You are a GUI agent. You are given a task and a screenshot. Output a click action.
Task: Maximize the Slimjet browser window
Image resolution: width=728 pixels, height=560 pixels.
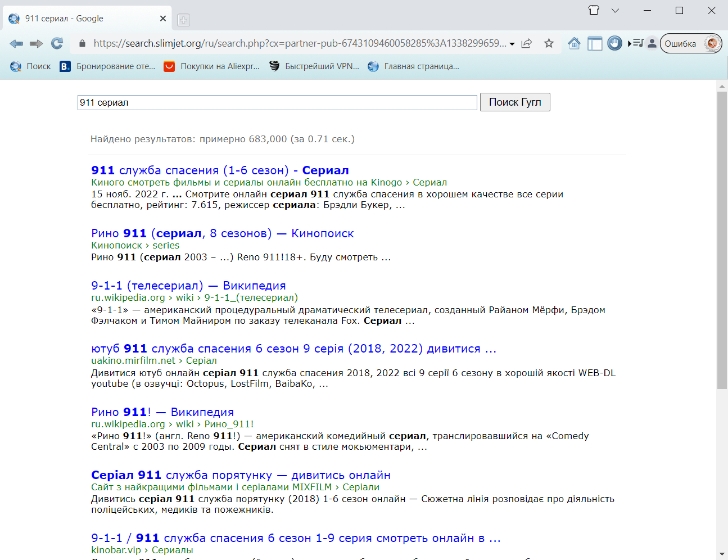pyautogui.click(x=679, y=10)
